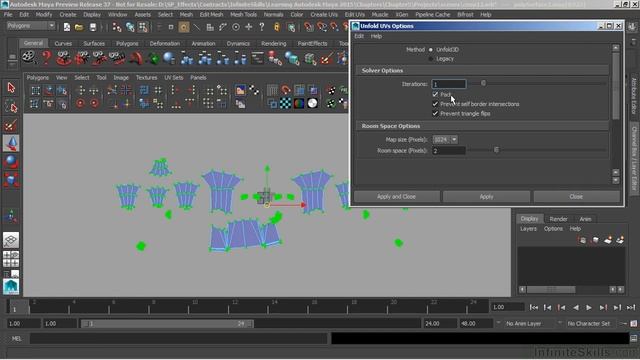The image size is (640, 360).
Task: Toggle checkered texture display in UV editor
Action: (285, 103)
